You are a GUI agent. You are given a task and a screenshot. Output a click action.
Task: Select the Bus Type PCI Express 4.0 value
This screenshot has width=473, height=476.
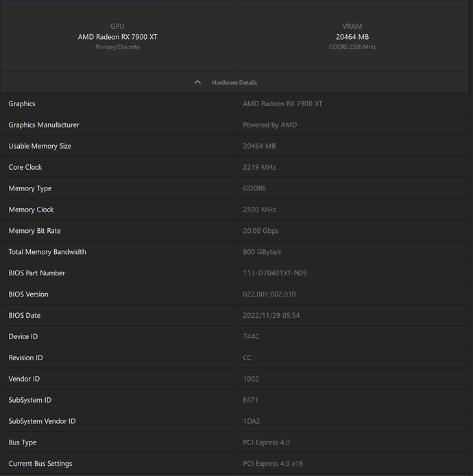267,442
